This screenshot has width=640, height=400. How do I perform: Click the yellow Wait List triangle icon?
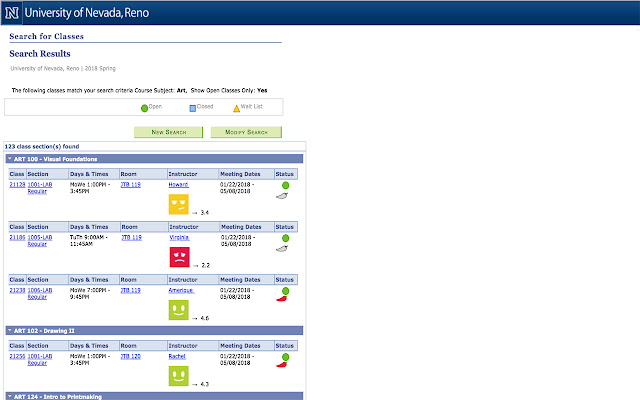coord(236,108)
